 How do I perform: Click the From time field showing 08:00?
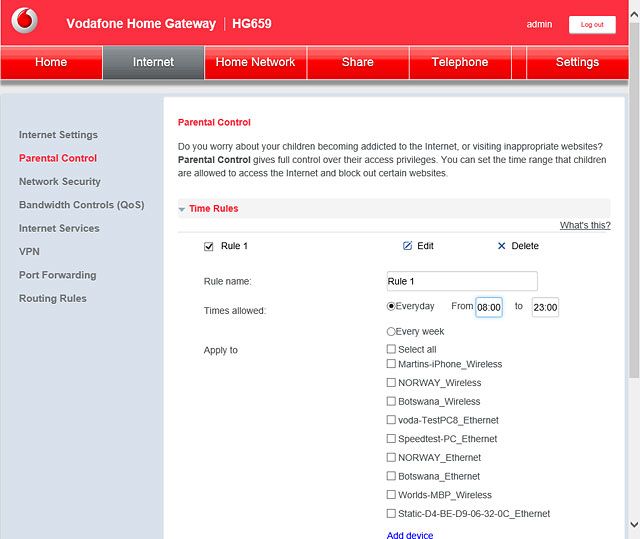coord(489,307)
